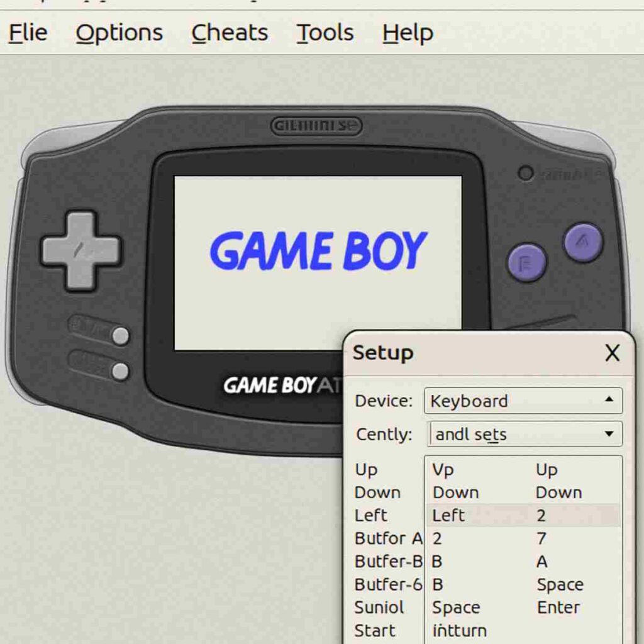Select the Vp mapping row
Image resolution: width=644 pixels, height=644 pixels.
523,469
